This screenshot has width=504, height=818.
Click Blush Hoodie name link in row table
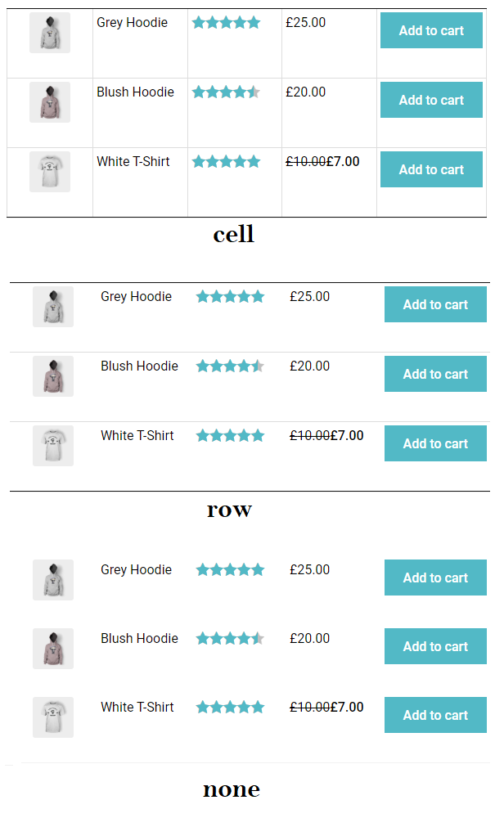coord(139,366)
